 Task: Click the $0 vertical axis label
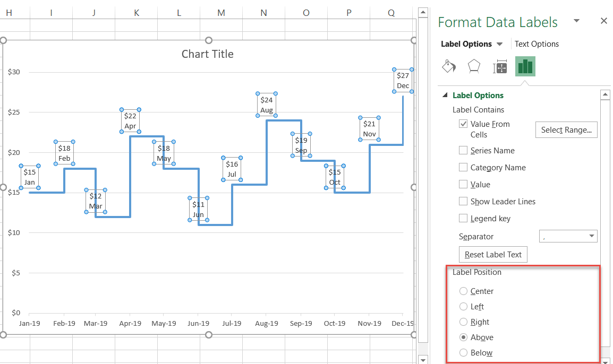[15, 313]
